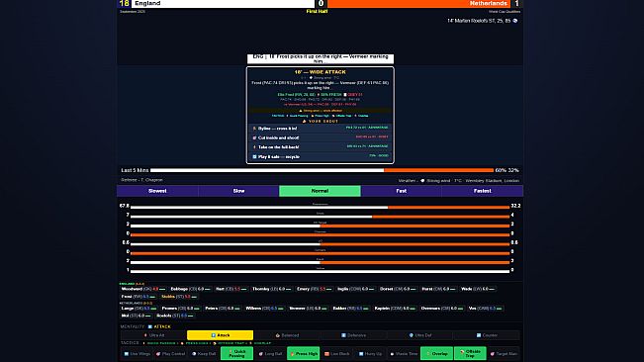Image resolution: width=644 pixels, height=362 pixels.
Task: Choose the 'Byline — cross it in' option
Action: [x=320, y=129]
